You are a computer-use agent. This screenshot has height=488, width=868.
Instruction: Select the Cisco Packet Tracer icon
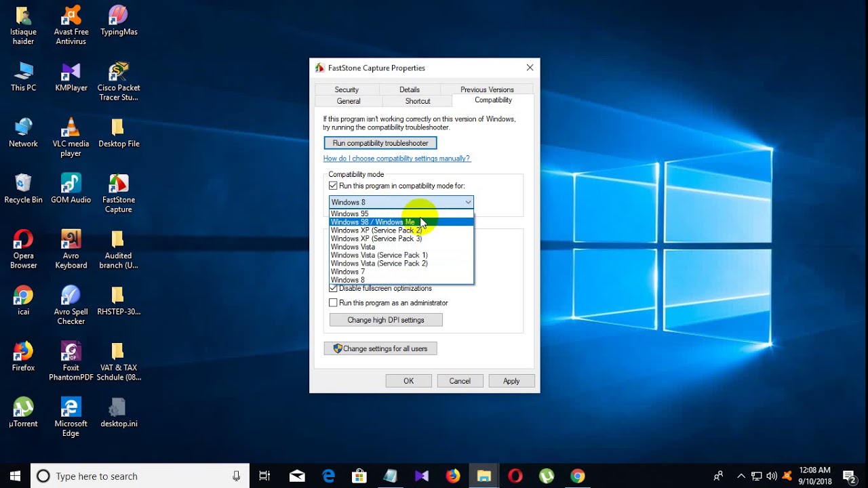point(119,81)
